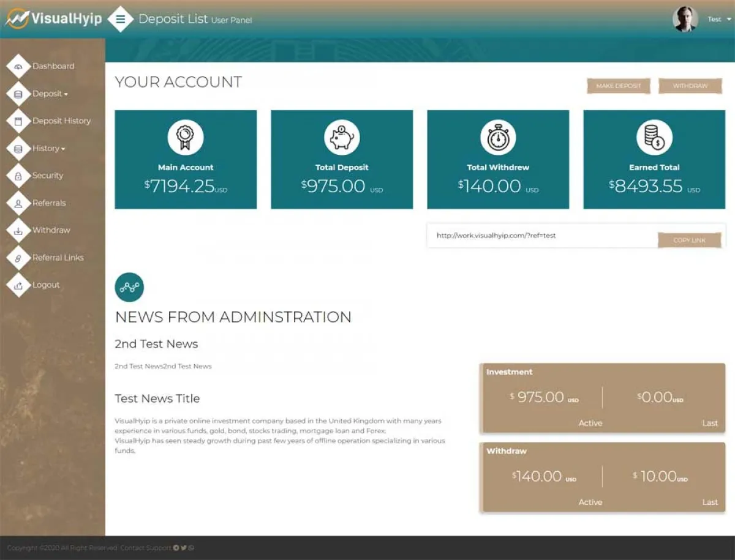Click the Dashboard diamond icon in sidebar
The image size is (735, 560).
(x=18, y=67)
